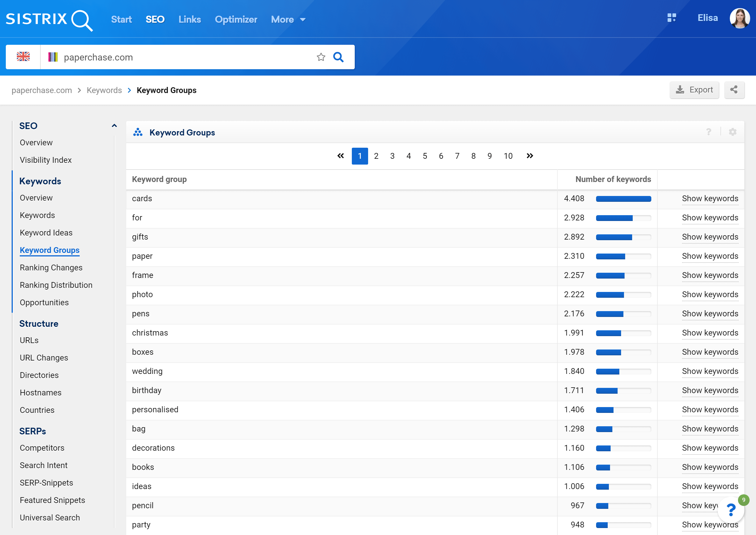
Task: Click the share icon button
Action: (x=734, y=90)
